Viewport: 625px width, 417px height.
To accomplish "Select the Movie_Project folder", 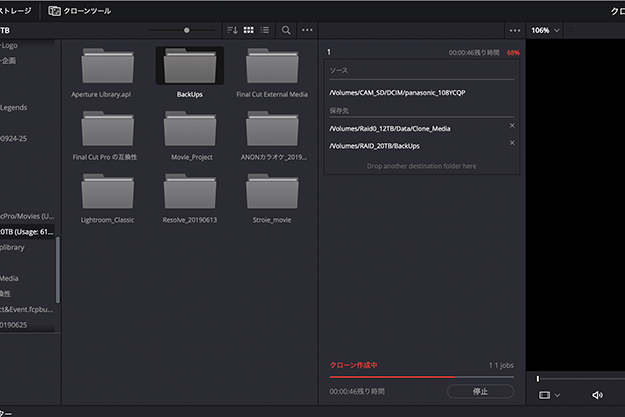I will coord(189,131).
